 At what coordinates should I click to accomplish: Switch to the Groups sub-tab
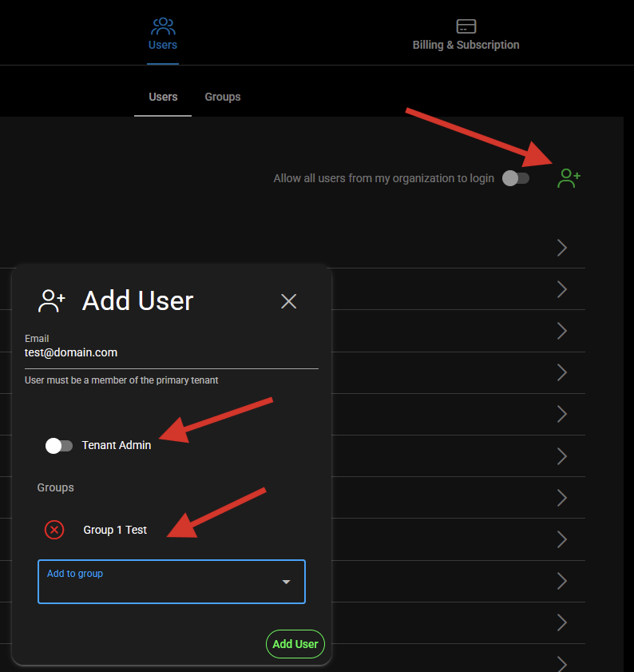click(222, 97)
